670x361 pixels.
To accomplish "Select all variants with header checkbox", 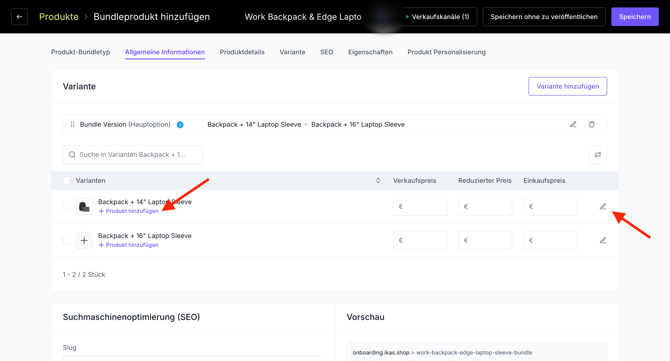I will coord(66,180).
